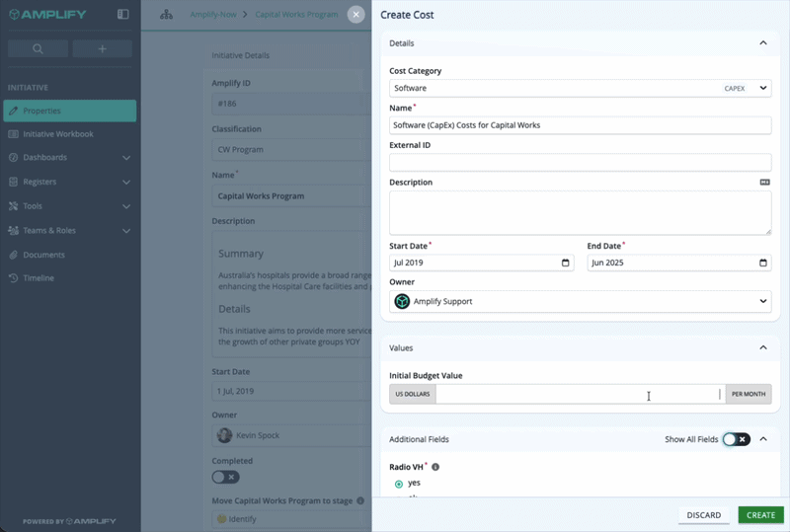Expand the Tools menu chevron
Screen dimensions: 790x532
(126, 206)
